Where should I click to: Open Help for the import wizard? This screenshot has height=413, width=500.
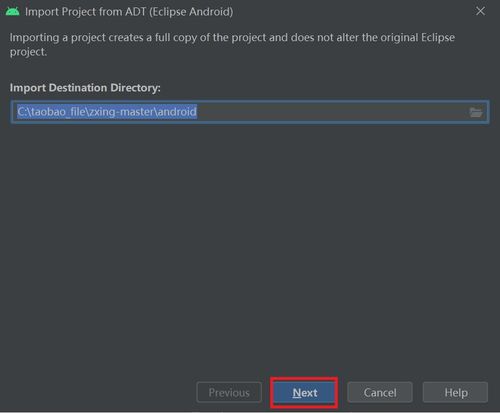click(455, 392)
